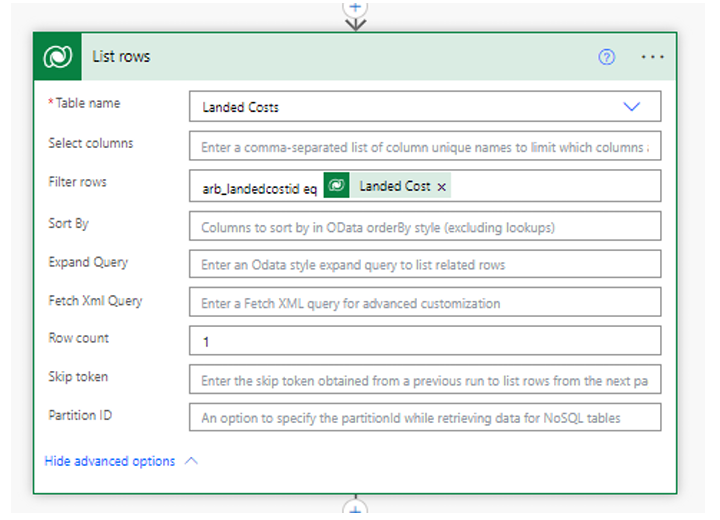Focus the Sort By input field
This screenshot has height=520, width=720.
[425, 226]
